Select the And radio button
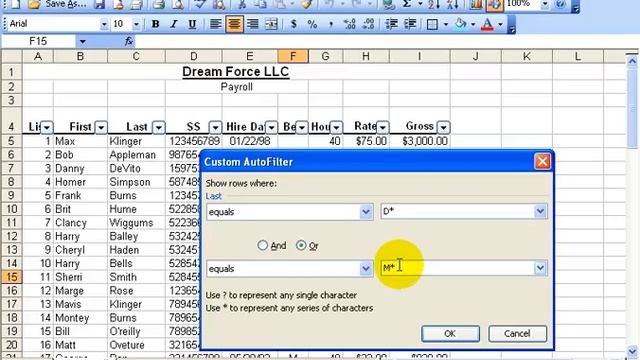 point(262,245)
